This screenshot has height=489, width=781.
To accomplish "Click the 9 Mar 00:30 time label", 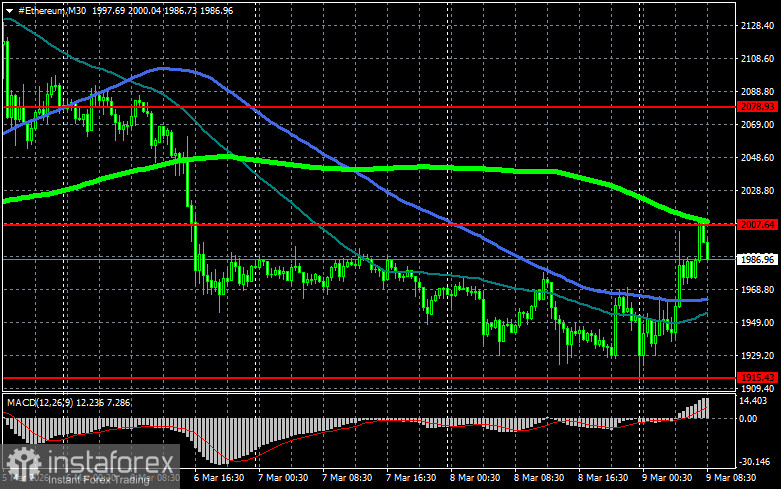I will point(667,478).
